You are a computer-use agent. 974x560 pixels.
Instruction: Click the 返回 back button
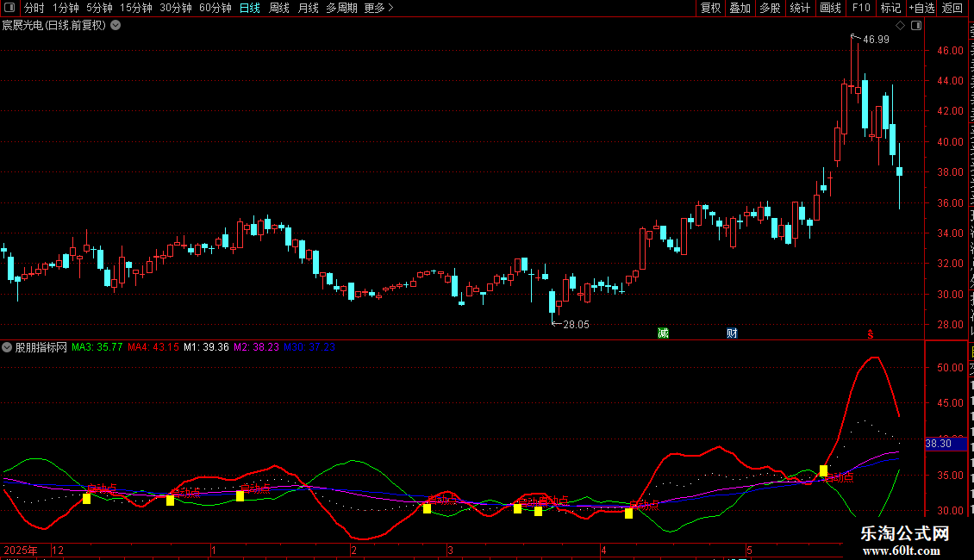952,8
